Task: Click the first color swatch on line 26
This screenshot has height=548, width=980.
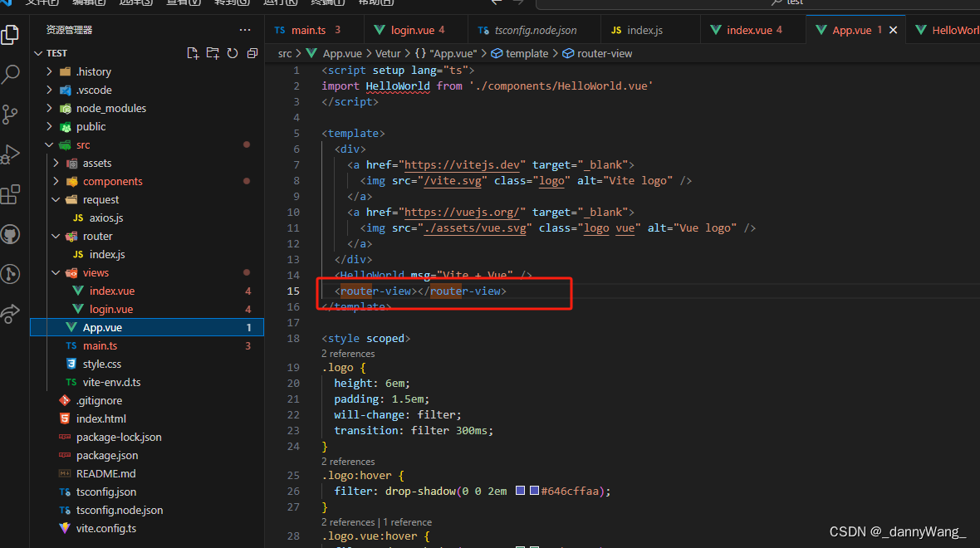Action: point(520,491)
